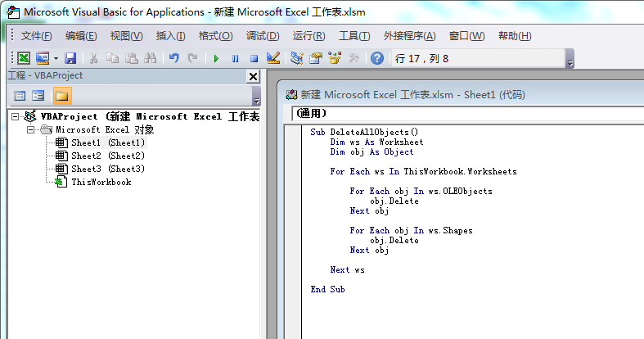The height and width of the screenshot is (339, 644).
Task: Open the Object Browser icon
Action: pos(335,58)
